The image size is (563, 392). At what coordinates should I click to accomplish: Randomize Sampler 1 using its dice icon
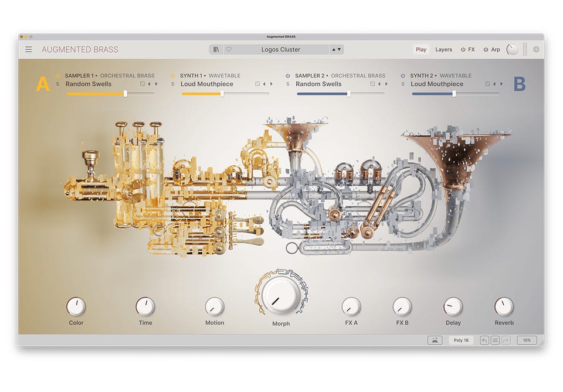click(x=143, y=84)
